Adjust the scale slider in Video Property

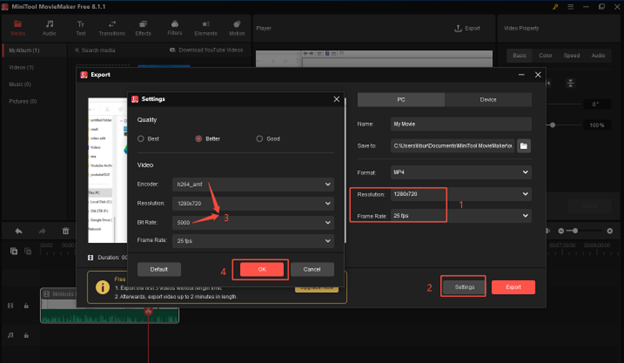click(553, 125)
